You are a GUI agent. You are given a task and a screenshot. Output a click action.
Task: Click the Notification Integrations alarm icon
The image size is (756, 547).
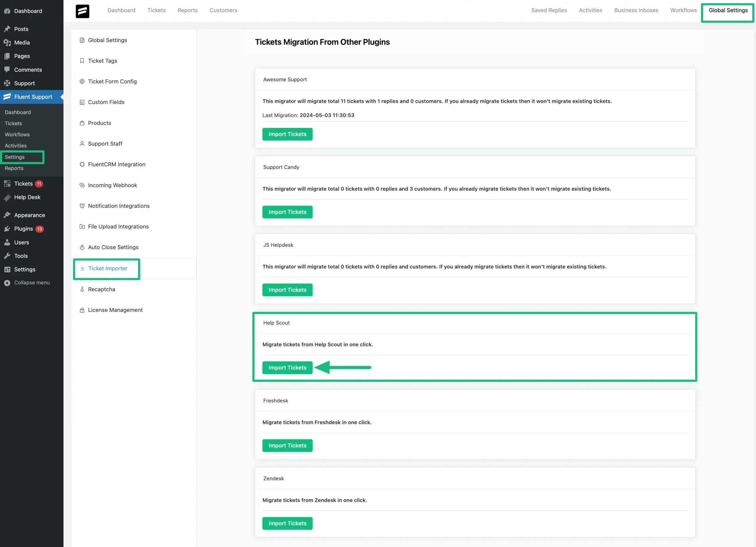coord(82,206)
